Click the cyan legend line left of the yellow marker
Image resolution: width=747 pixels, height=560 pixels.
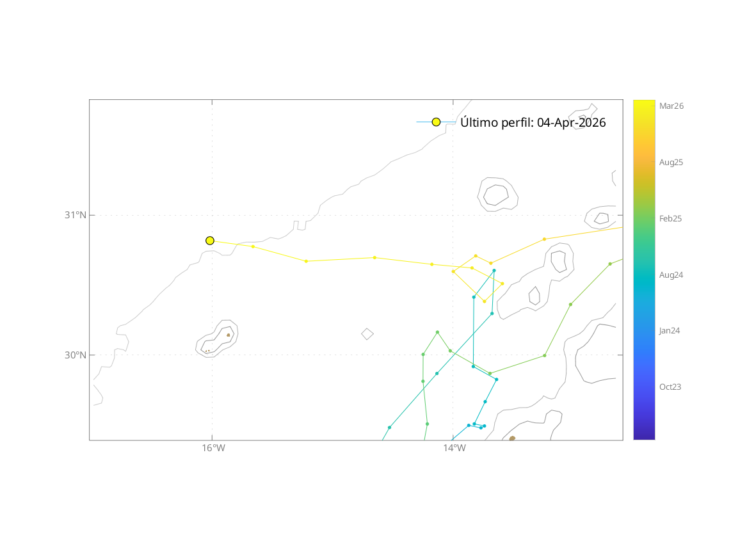pos(423,122)
